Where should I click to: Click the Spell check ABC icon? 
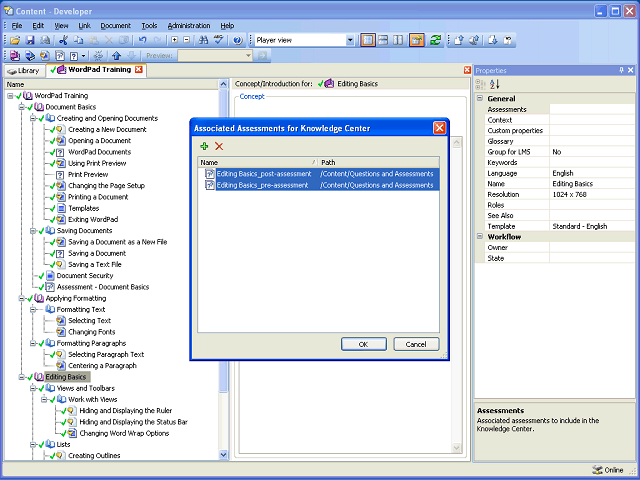[x=218, y=40]
